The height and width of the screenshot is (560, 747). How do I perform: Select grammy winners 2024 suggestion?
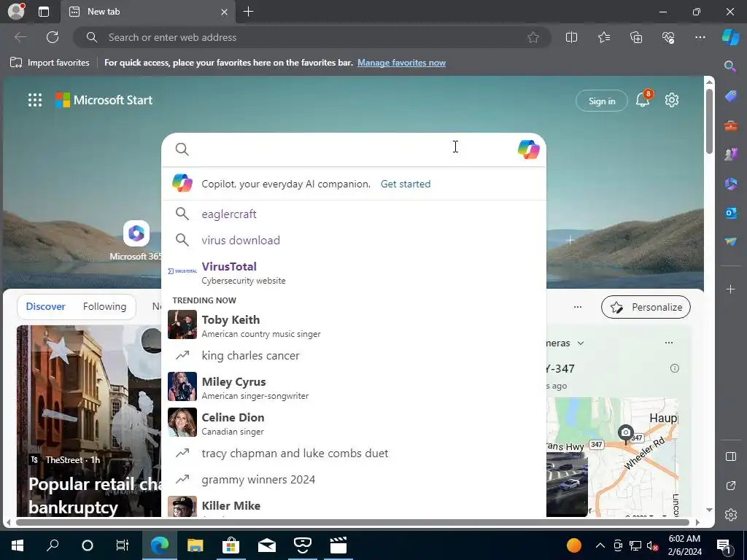click(354, 479)
